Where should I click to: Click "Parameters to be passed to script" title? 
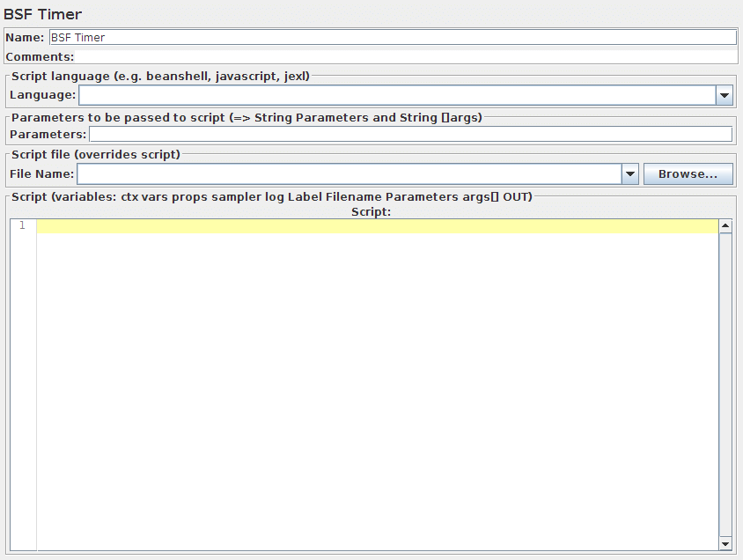coord(246,117)
